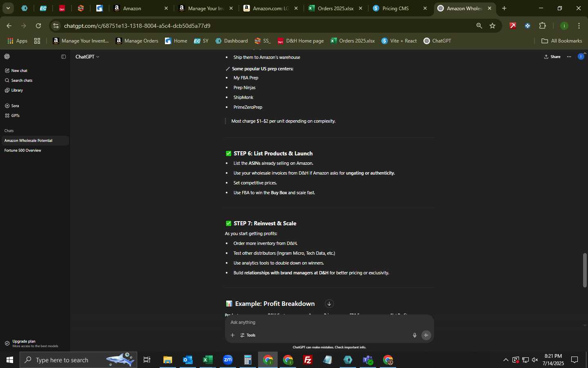Open the Chrome profile avatar
The image size is (588, 368).
[x=564, y=26]
